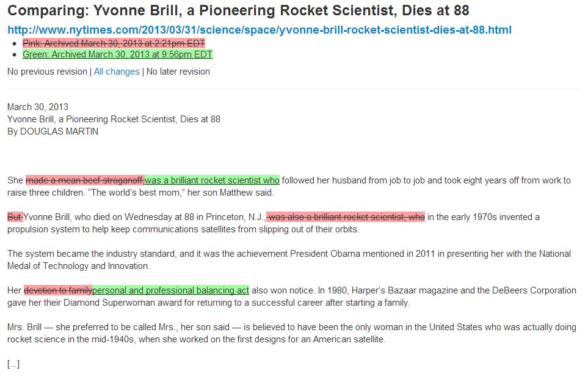Click the "No later revision" text

(178, 72)
